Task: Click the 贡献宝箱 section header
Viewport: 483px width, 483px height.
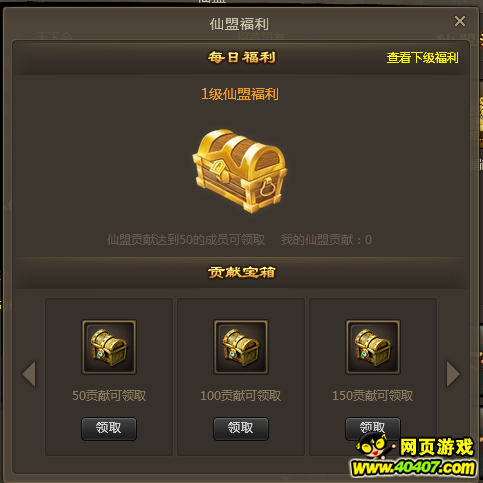Action: (242, 272)
